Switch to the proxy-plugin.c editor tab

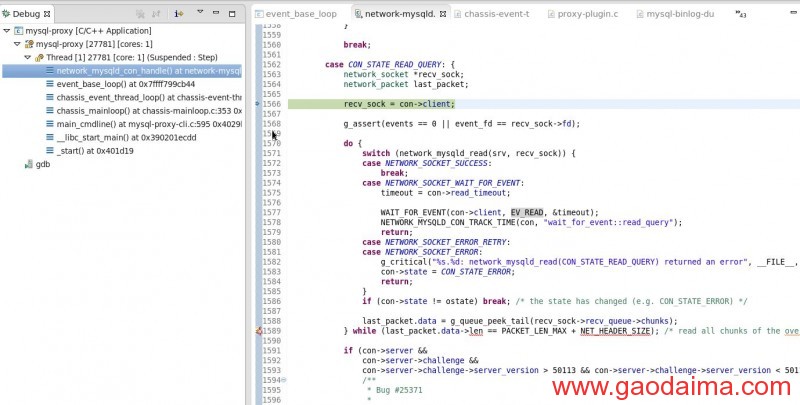583,14
